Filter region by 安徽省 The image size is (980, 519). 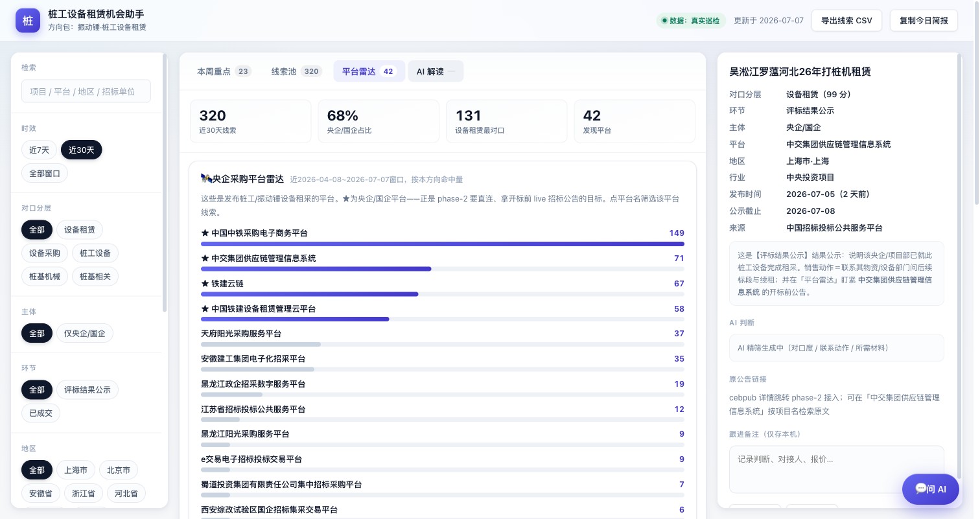point(41,494)
